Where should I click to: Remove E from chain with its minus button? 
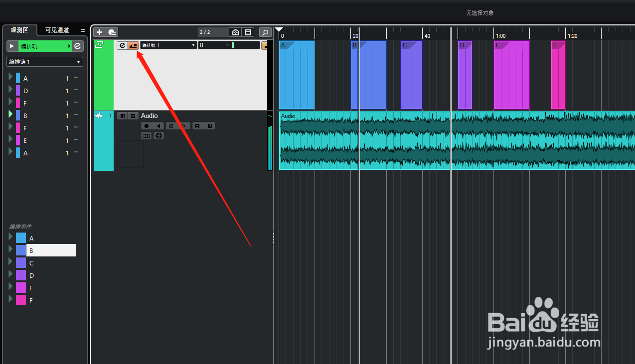(x=76, y=139)
